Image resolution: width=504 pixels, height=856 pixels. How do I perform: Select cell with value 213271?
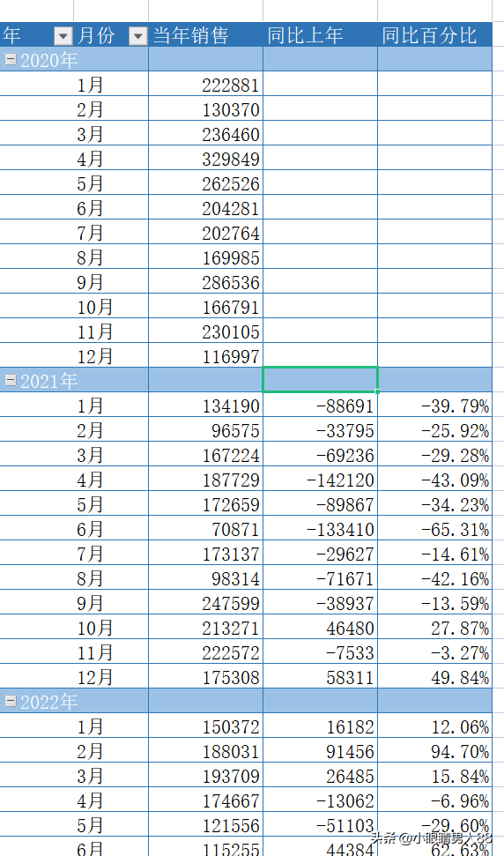coord(205,628)
